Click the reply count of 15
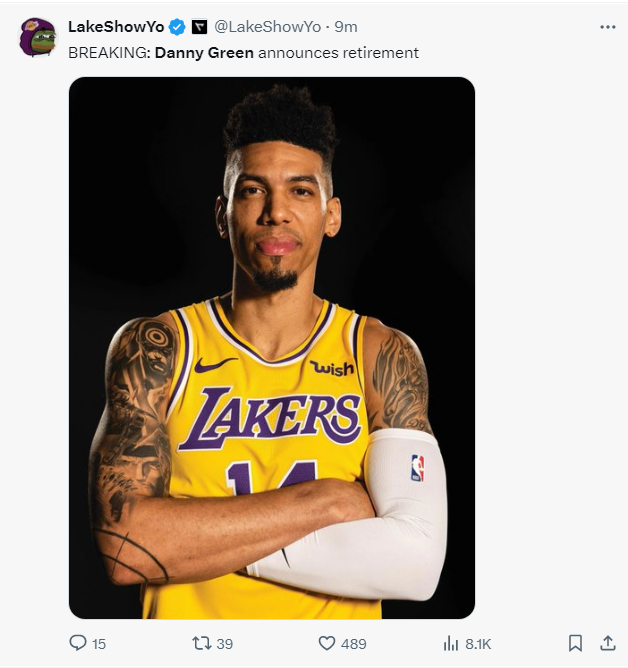 pyautogui.click(x=99, y=644)
